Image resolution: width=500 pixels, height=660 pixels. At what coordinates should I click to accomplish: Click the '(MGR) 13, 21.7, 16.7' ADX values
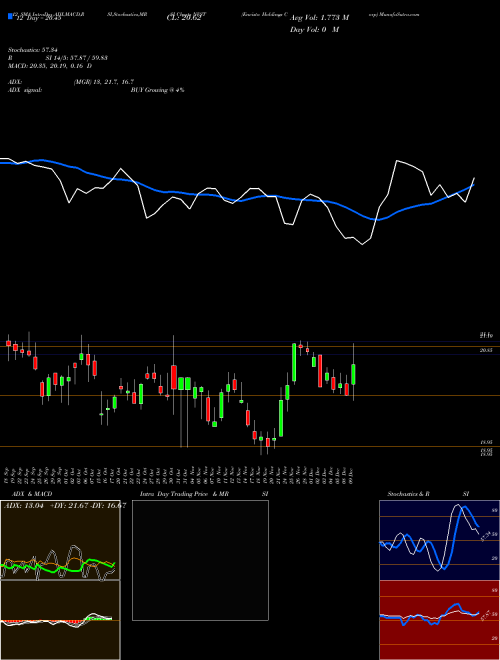(104, 82)
